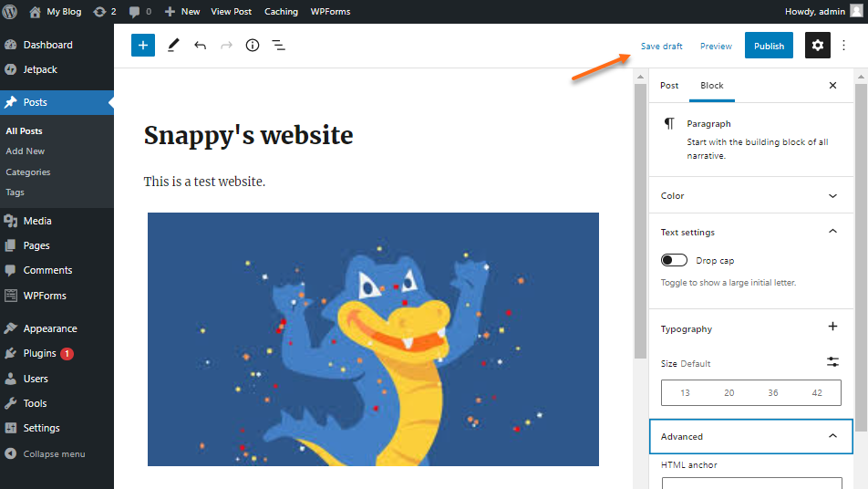868x489 pixels.
Task: Enable the Drop cap toggle
Action: [x=674, y=260]
